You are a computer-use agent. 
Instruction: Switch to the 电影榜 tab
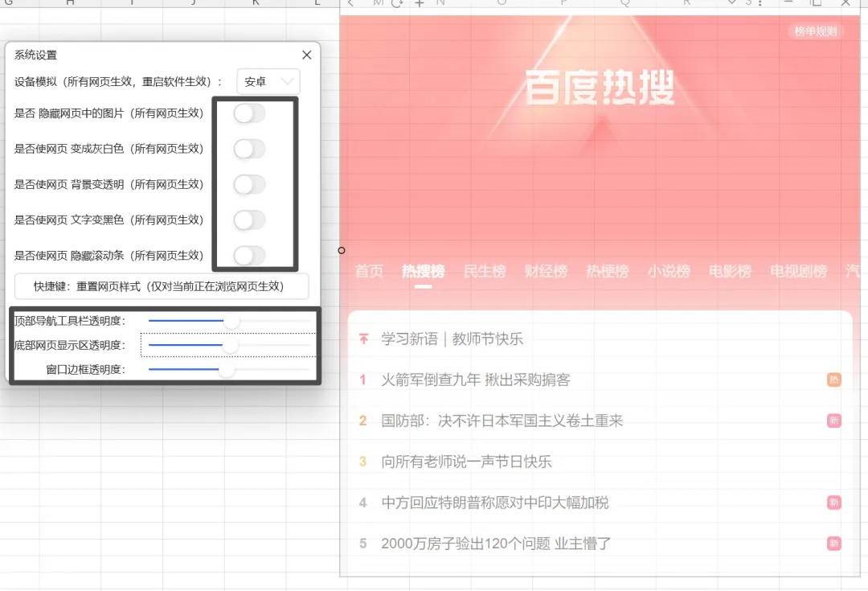(730, 271)
